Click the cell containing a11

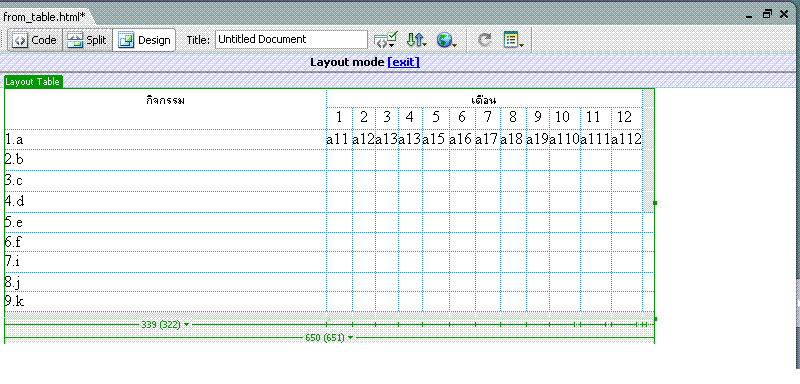339,139
